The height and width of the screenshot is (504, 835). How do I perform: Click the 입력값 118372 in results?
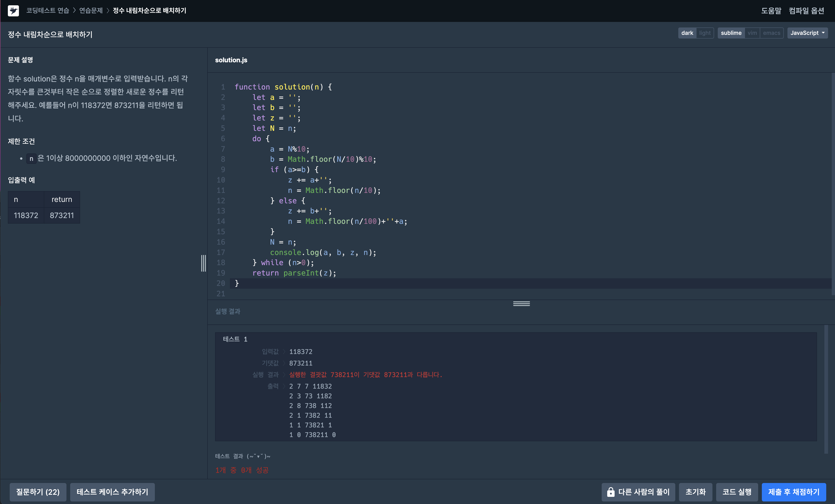[300, 351]
